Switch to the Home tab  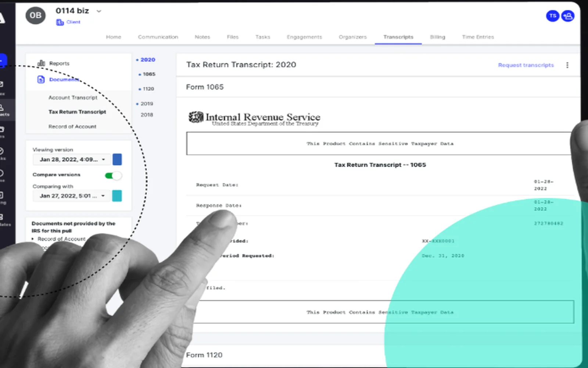pos(114,37)
